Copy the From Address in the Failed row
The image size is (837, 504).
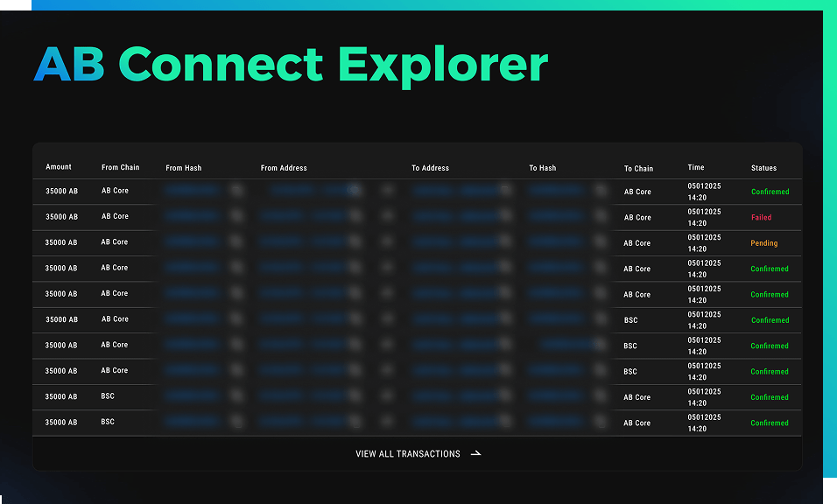355,216
